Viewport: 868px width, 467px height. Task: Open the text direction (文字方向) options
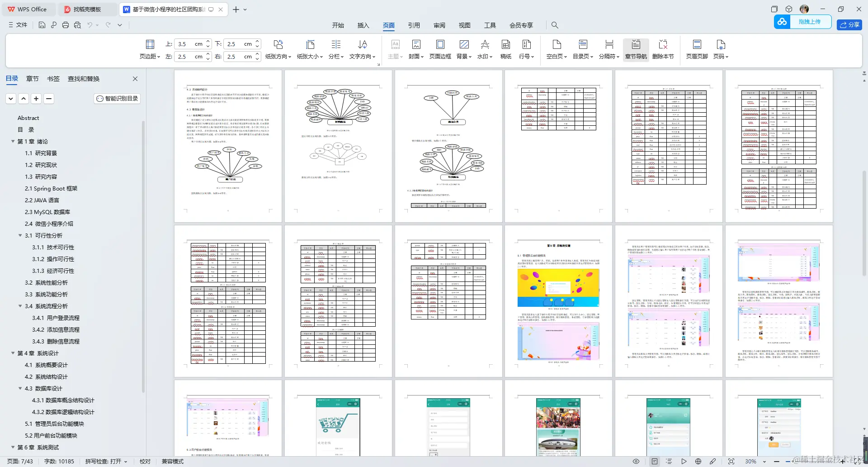[363, 49]
